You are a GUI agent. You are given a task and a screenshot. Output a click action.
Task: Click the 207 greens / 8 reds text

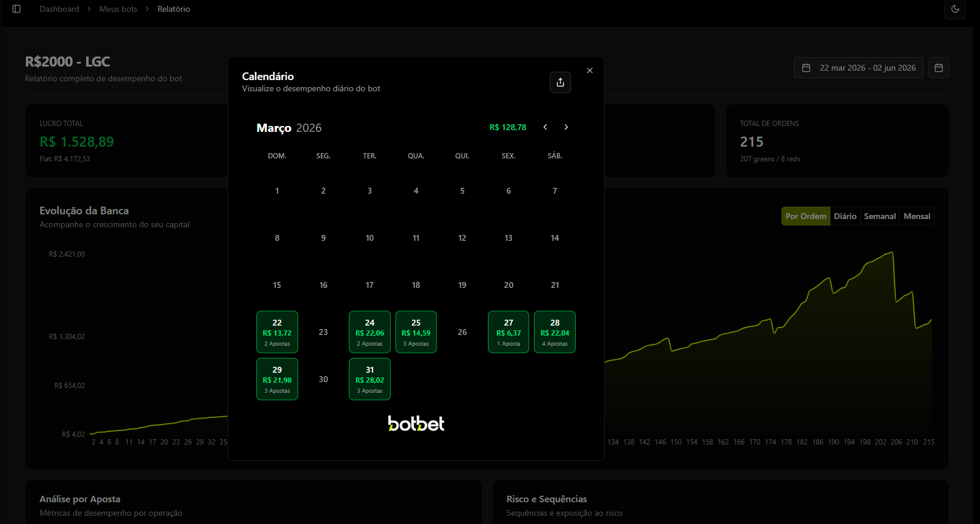coord(770,159)
